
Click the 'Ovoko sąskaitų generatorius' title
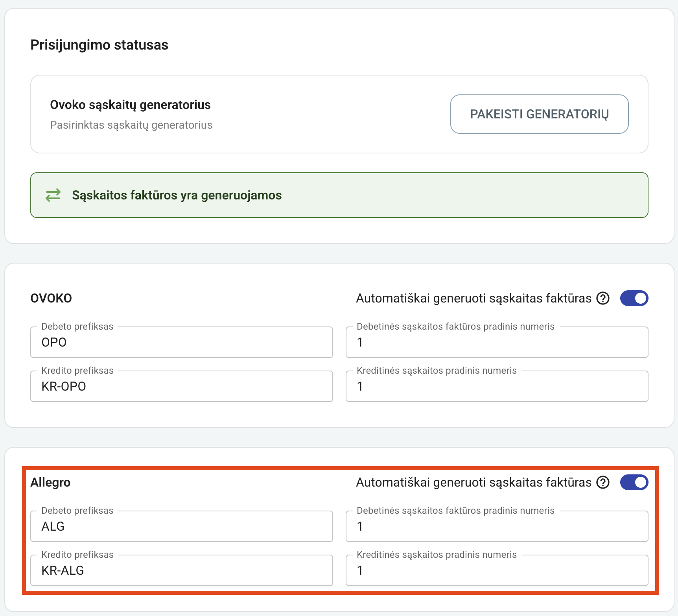click(130, 105)
